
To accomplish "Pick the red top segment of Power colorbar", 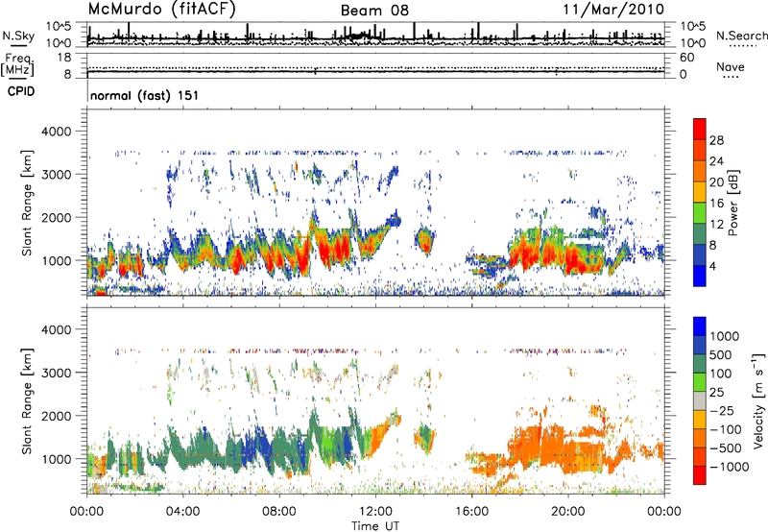I will pos(700,129).
